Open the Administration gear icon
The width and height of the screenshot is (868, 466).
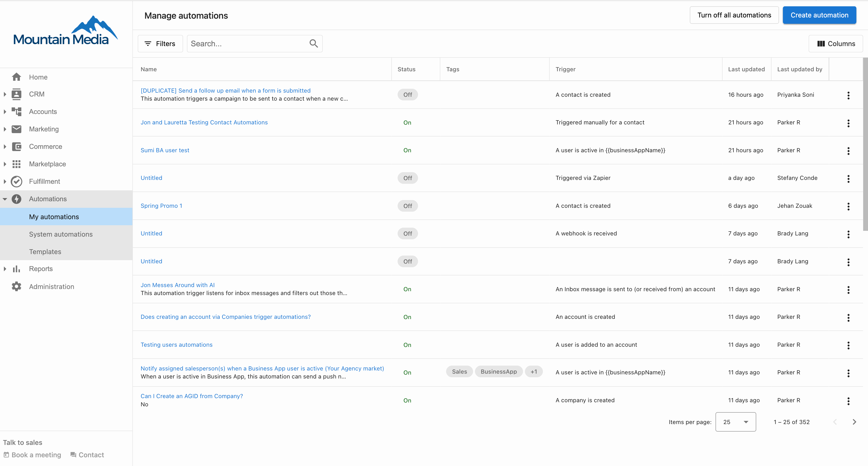[16, 286]
